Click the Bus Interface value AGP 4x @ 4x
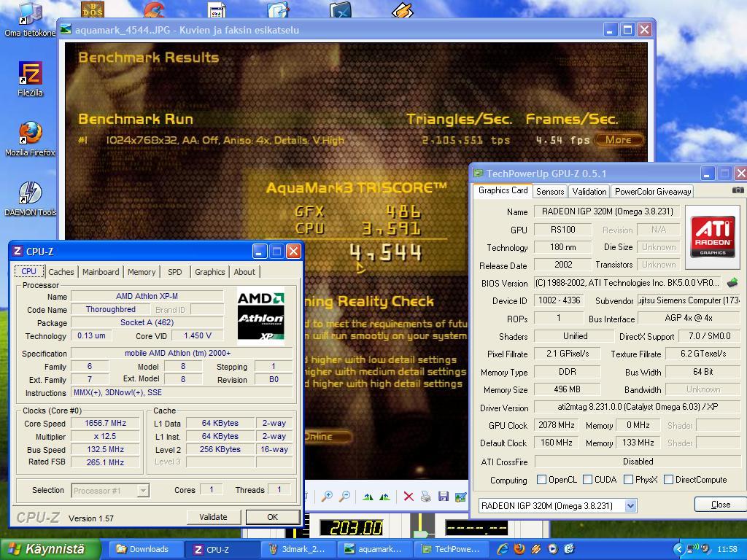The height and width of the screenshot is (560, 747). point(689,318)
